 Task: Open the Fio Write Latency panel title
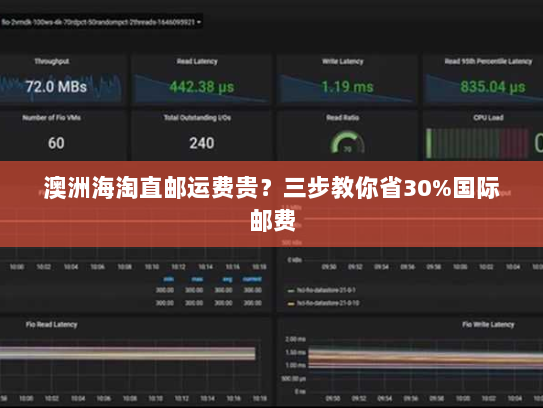[488, 325]
